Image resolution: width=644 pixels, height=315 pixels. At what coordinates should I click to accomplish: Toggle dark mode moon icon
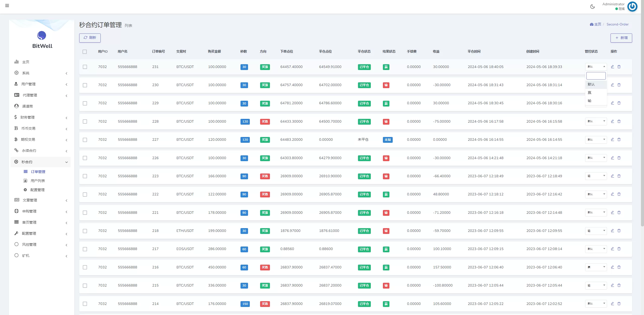point(592,7)
